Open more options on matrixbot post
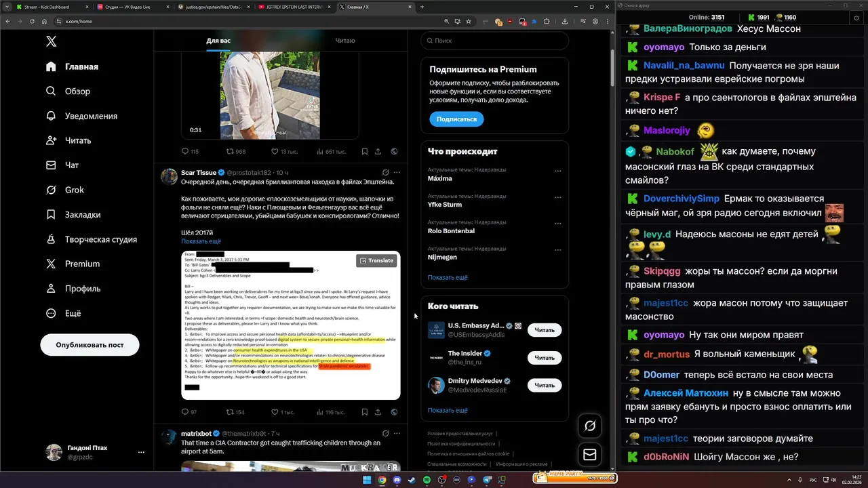This screenshot has width=868, height=488. tap(395, 433)
